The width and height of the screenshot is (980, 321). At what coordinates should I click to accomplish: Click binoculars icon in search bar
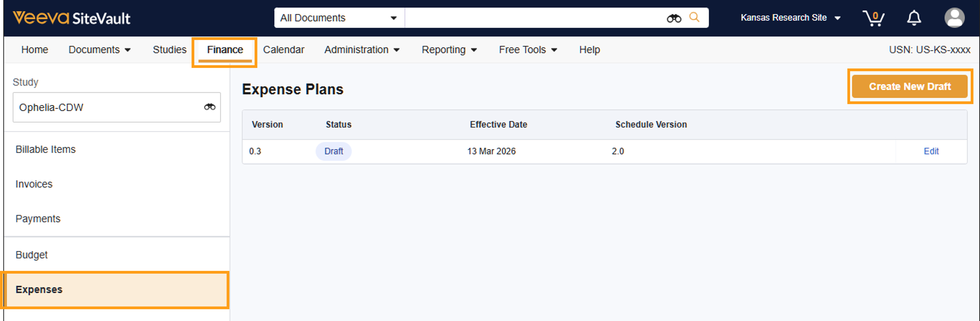(x=673, y=18)
